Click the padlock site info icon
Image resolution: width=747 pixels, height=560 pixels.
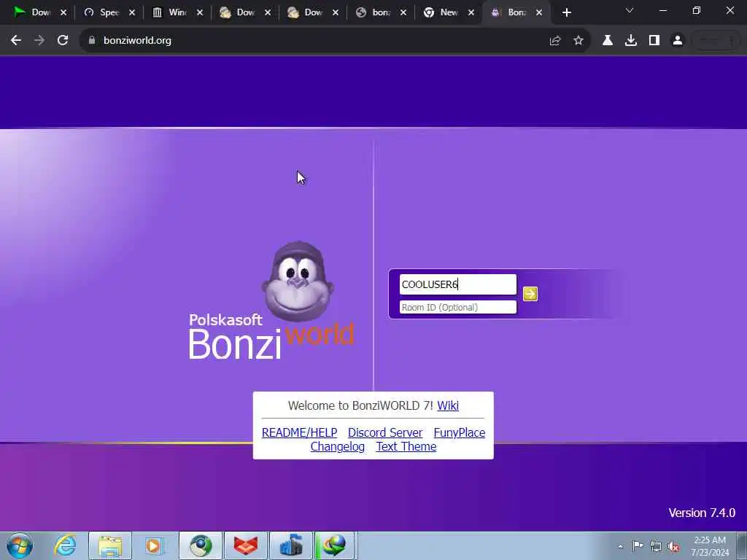92,41
